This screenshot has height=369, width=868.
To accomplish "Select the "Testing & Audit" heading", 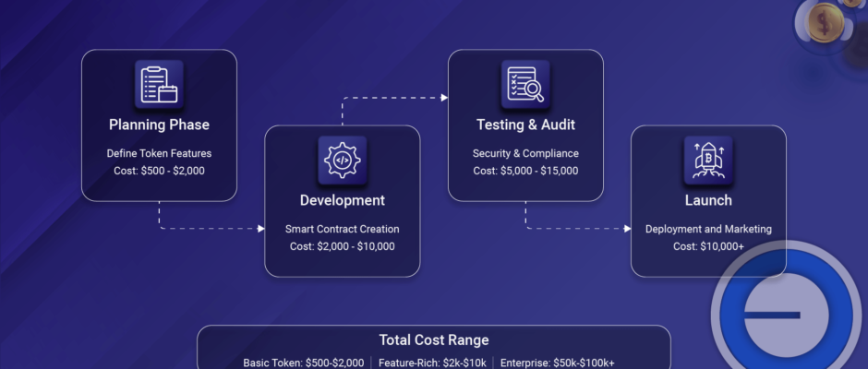I will (525, 125).
